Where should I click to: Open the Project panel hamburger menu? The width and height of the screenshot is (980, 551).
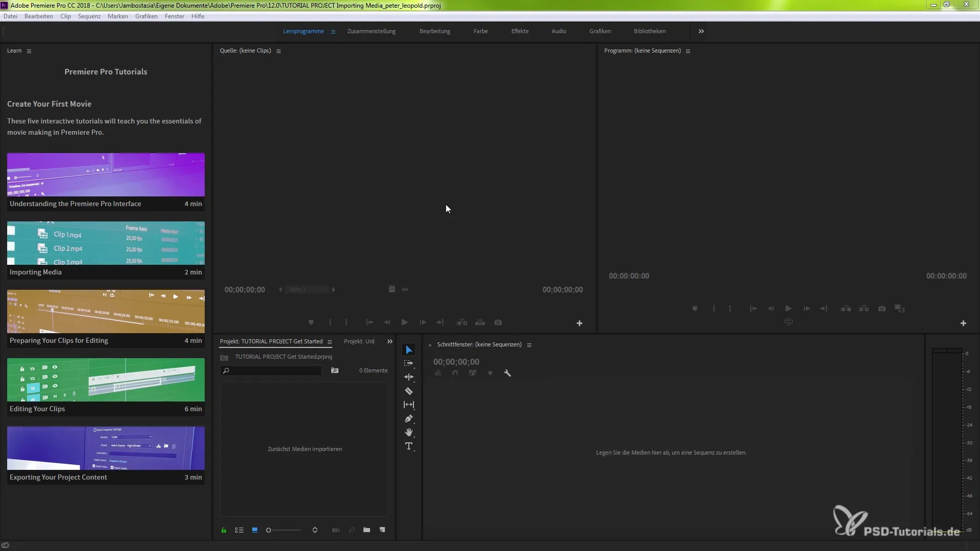point(330,342)
